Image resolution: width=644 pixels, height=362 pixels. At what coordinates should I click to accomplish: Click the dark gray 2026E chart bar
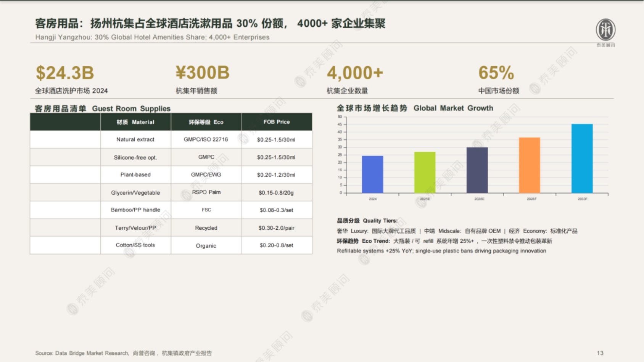click(477, 170)
